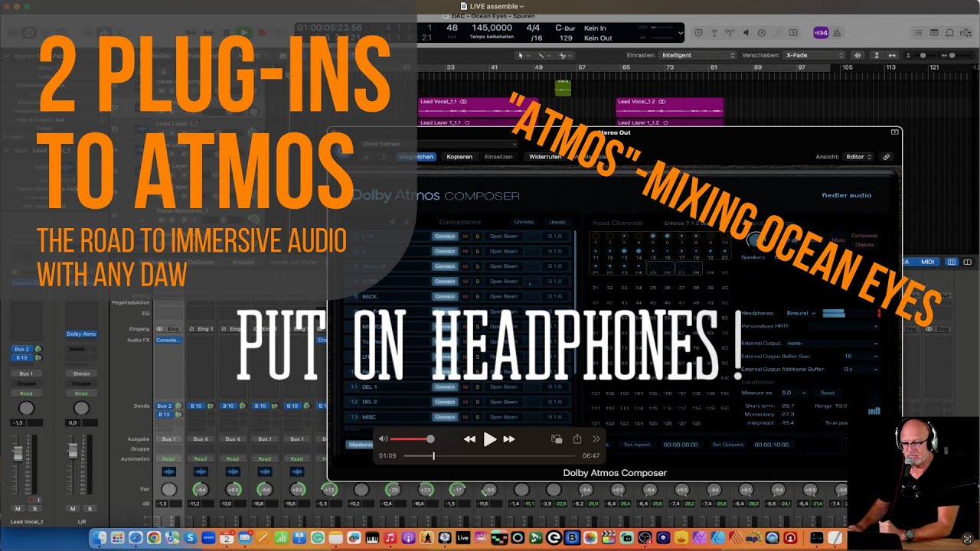Open picture-in-picture from the video player
Screen dimensions: 980x551
tap(557, 439)
